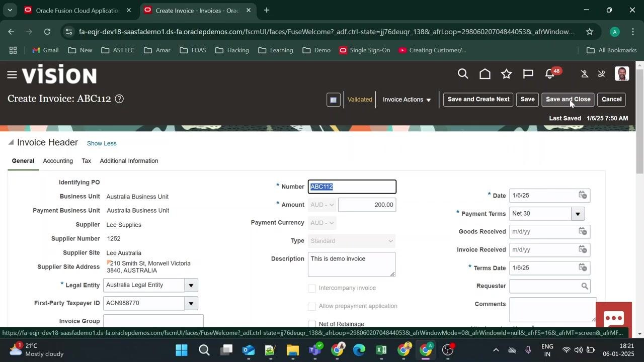Viewport: 644px width, 362px height.
Task: Select the General tab
Action: [23, 161]
